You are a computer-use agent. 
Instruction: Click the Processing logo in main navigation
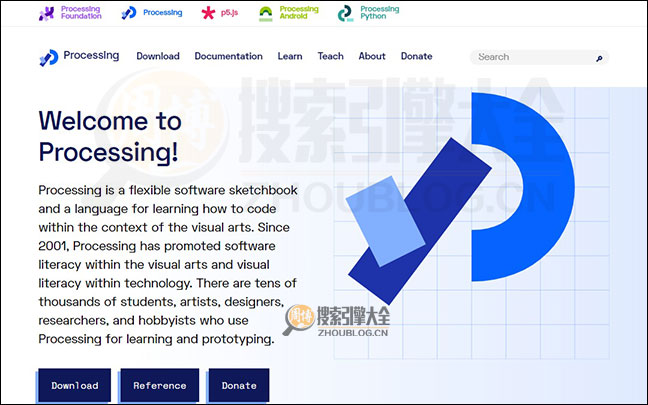click(49, 57)
